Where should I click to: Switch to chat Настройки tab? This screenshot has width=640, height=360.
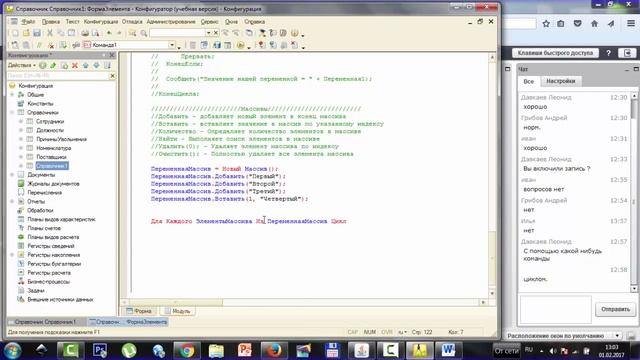tap(560, 81)
